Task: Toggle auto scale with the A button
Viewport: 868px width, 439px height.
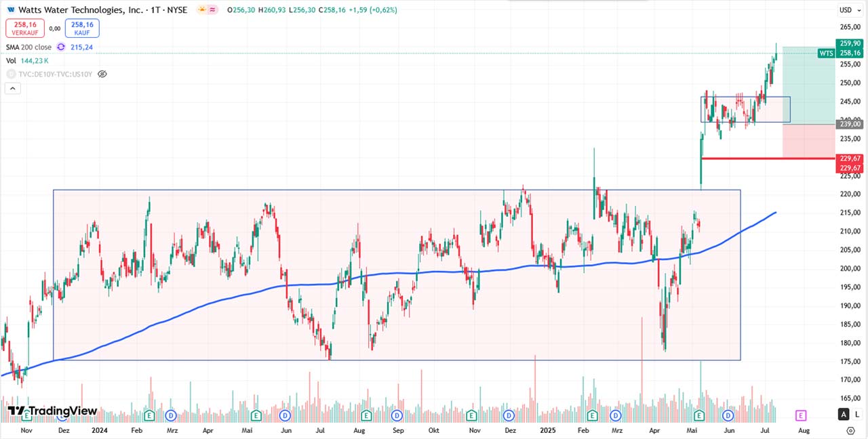Action: point(844,415)
